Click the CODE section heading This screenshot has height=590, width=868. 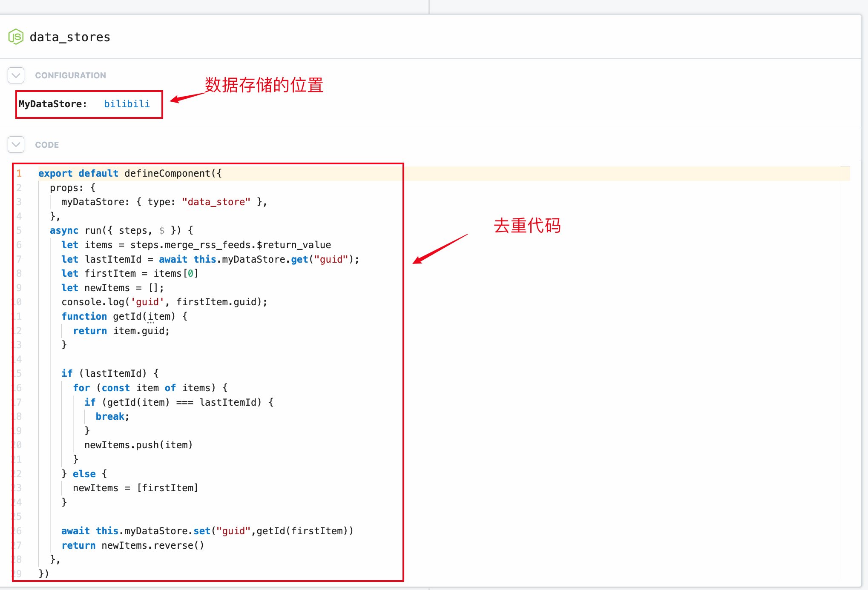pyautogui.click(x=47, y=145)
